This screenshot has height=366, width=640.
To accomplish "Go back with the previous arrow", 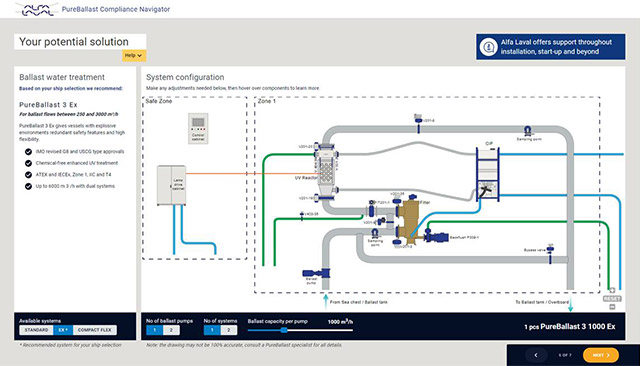I will click(x=536, y=355).
